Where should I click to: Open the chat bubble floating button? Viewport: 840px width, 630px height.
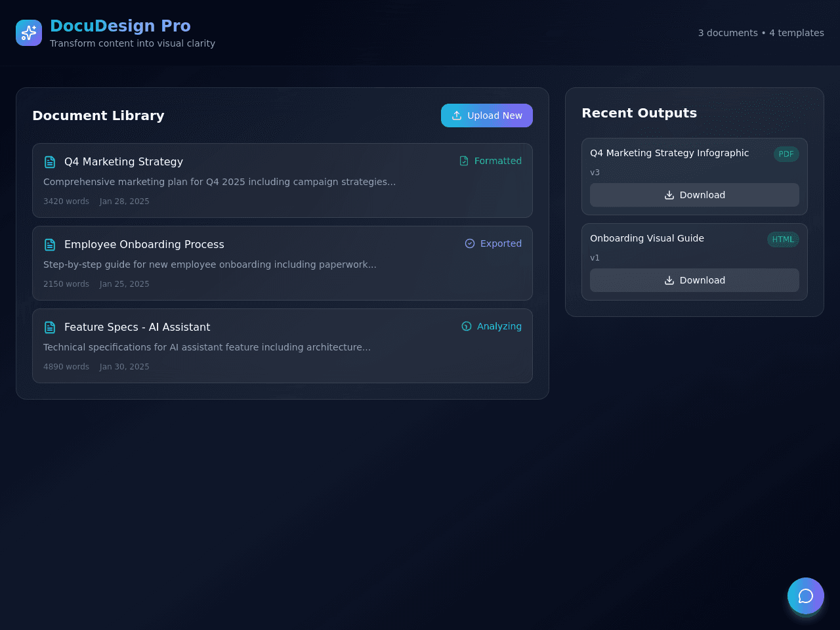pyautogui.click(x=806, y=596)
